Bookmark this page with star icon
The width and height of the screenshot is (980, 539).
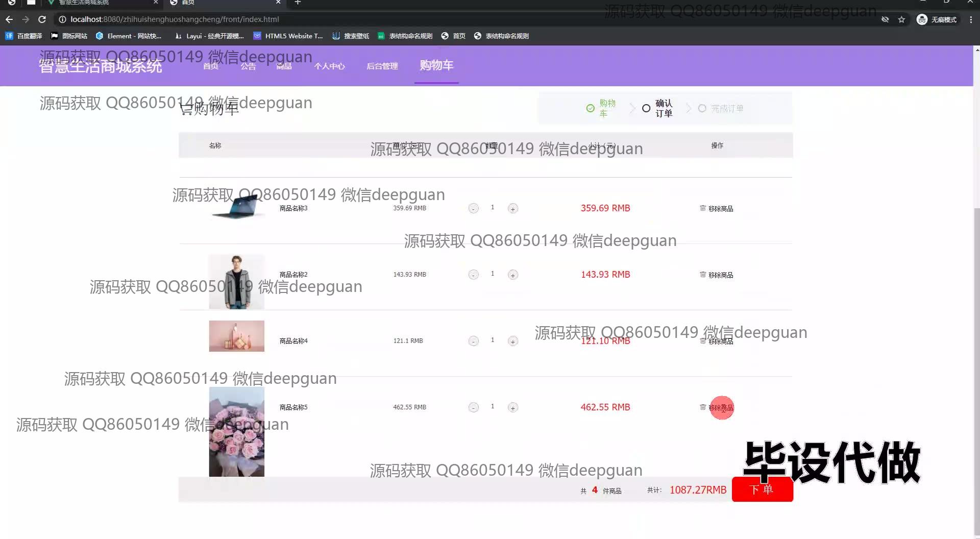(901, 19)
